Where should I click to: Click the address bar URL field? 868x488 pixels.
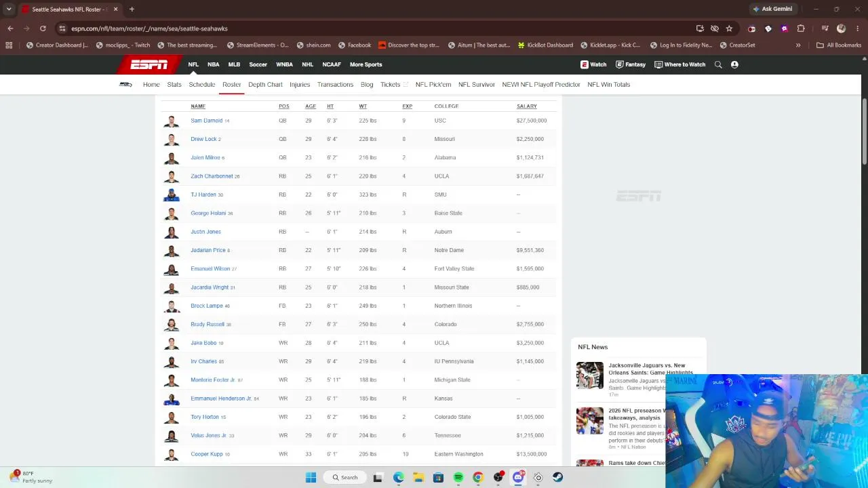click(x=380, y=28)
